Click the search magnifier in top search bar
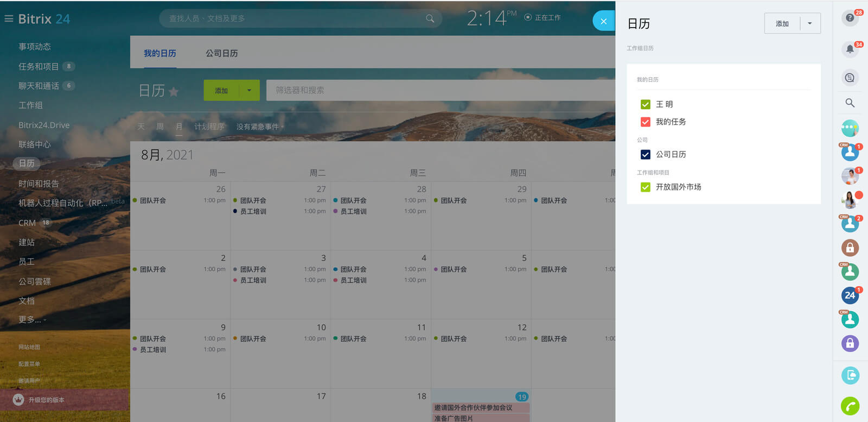 430,18
